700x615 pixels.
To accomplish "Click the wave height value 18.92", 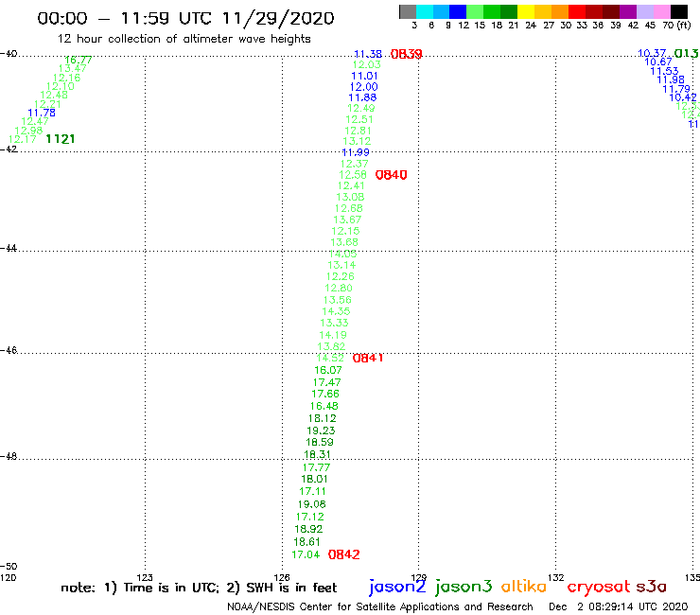I will coord(308,529).
